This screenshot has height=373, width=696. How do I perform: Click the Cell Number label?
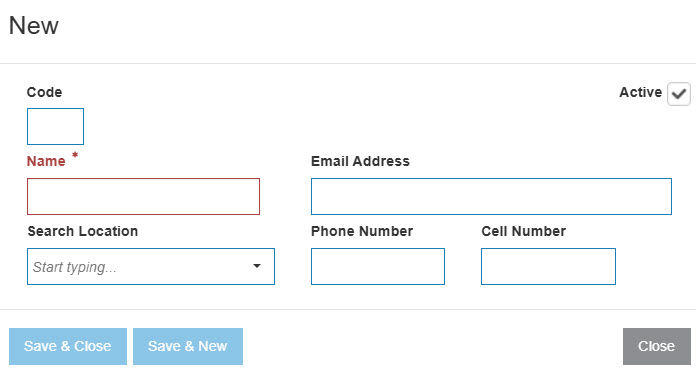tap(523, 231)
